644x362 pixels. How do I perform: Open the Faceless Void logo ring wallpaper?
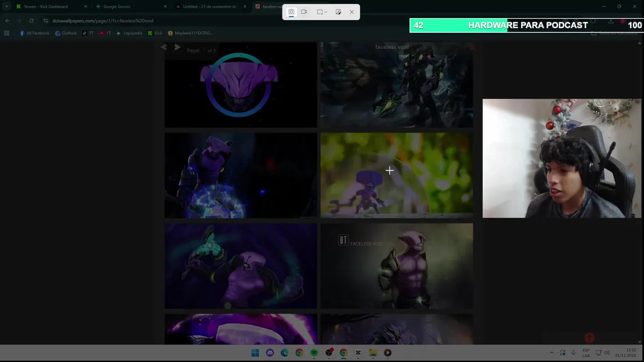point(240,84)
